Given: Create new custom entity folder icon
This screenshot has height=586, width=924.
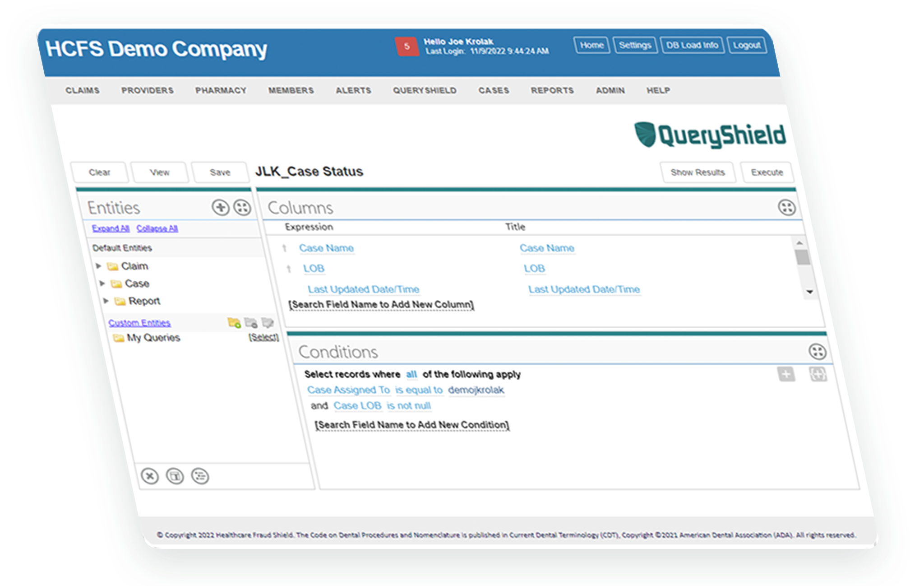Looking at the screenshot, I should (234, 322).
